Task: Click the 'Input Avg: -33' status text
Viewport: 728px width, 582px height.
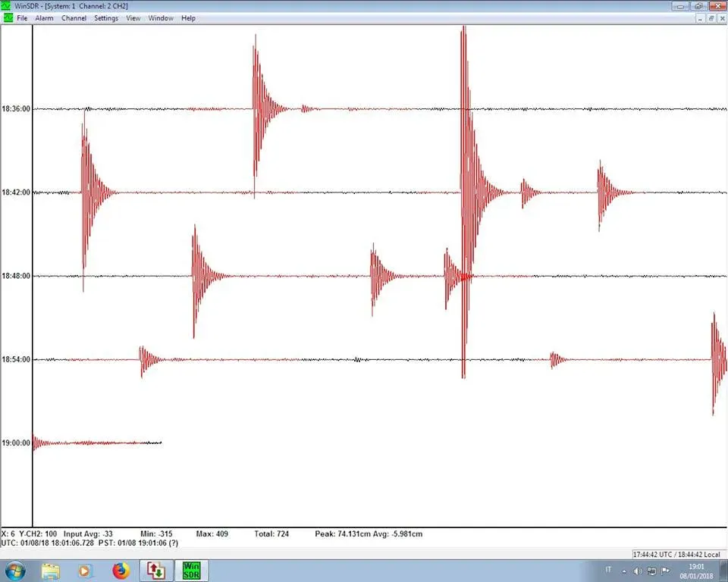Action: point(88,533)
